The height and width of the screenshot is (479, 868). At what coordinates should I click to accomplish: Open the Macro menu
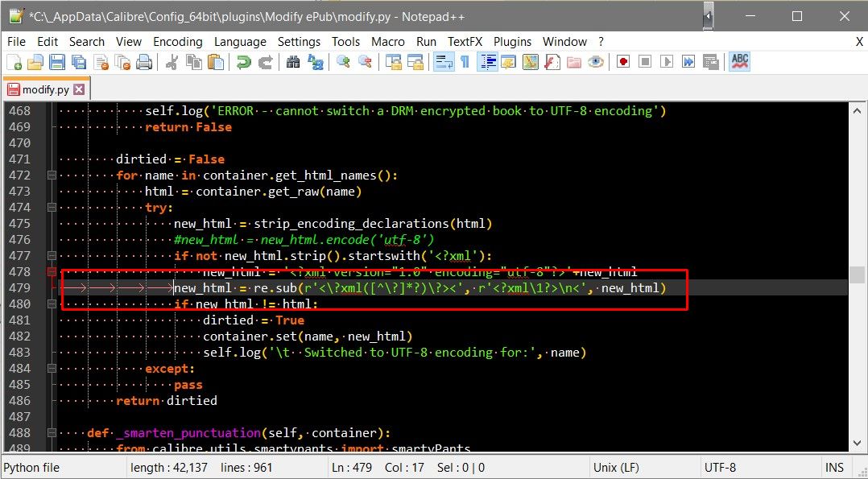387,42
